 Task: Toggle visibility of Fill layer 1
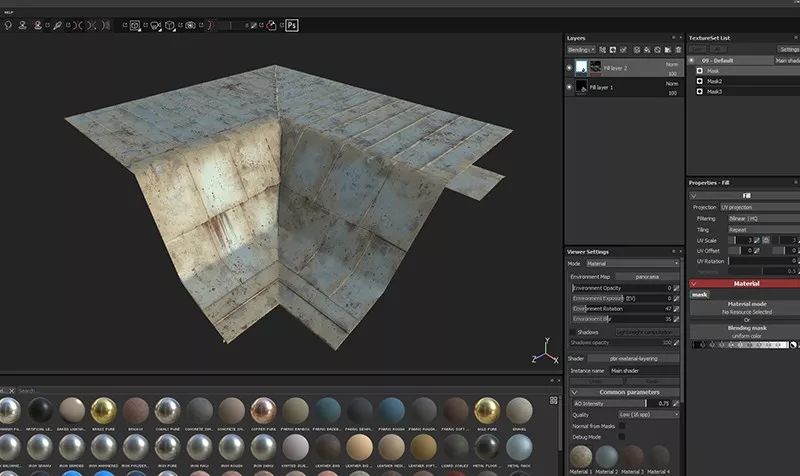point(569,87)
